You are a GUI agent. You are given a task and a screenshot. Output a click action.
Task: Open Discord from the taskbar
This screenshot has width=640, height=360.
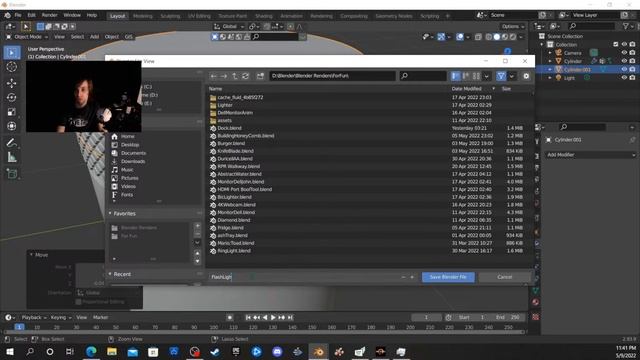point(277,351)
